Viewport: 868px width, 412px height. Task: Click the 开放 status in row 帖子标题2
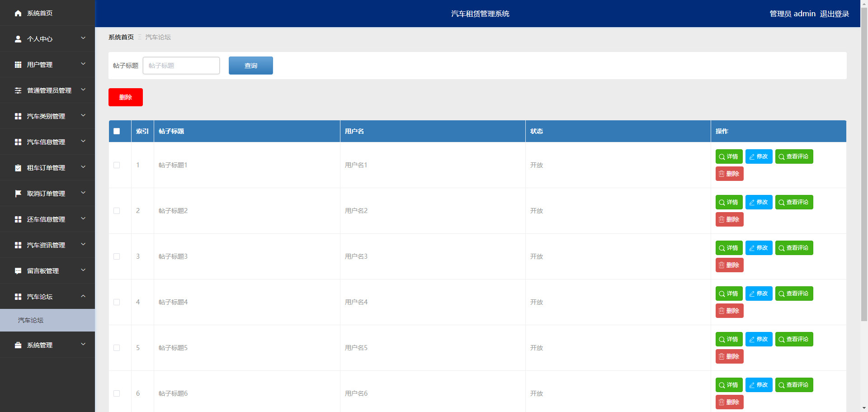coord(537,211)
